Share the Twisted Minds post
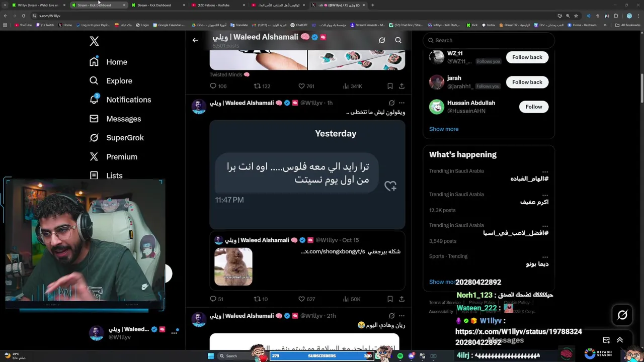 tap(401, 86)
